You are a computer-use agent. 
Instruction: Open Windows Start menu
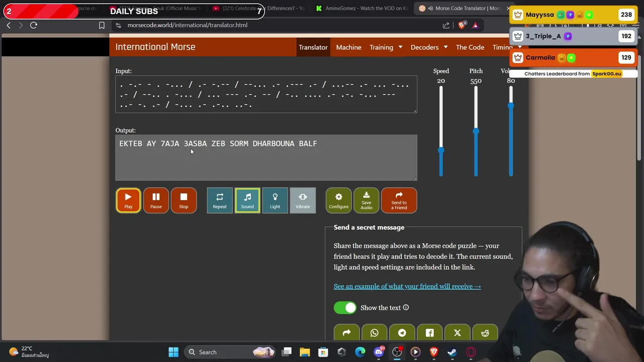click(174, 352)
